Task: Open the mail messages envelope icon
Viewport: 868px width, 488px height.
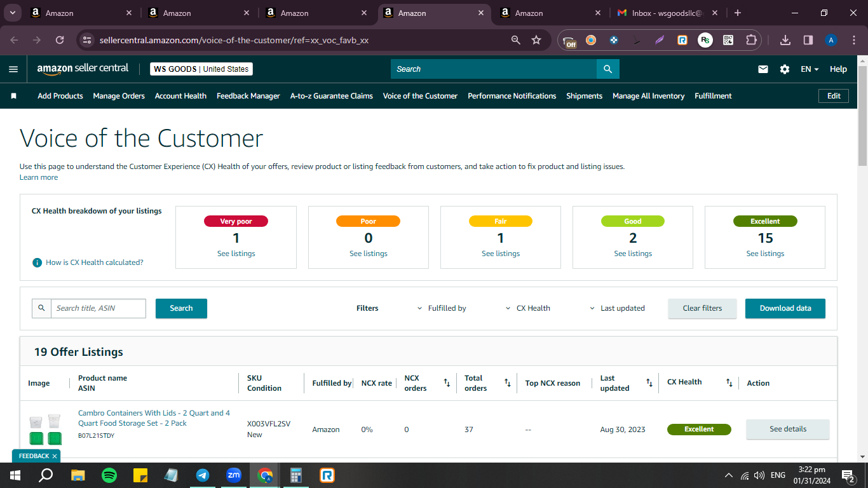Action: click(763, 69)
